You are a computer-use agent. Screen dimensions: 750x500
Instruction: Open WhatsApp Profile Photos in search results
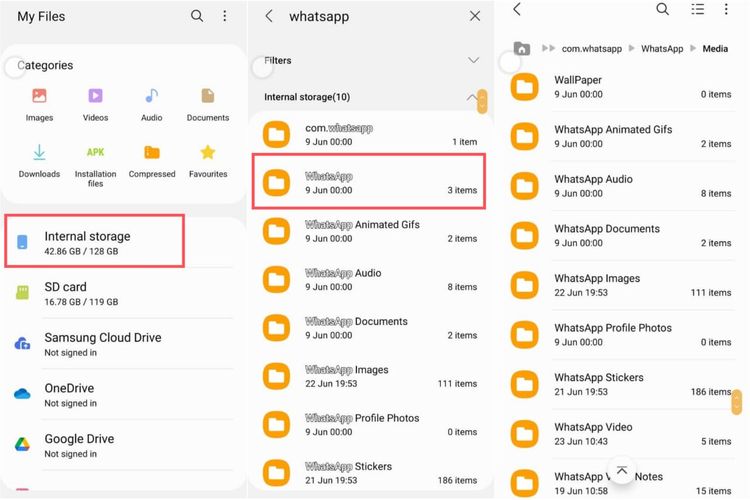(370, 424)
